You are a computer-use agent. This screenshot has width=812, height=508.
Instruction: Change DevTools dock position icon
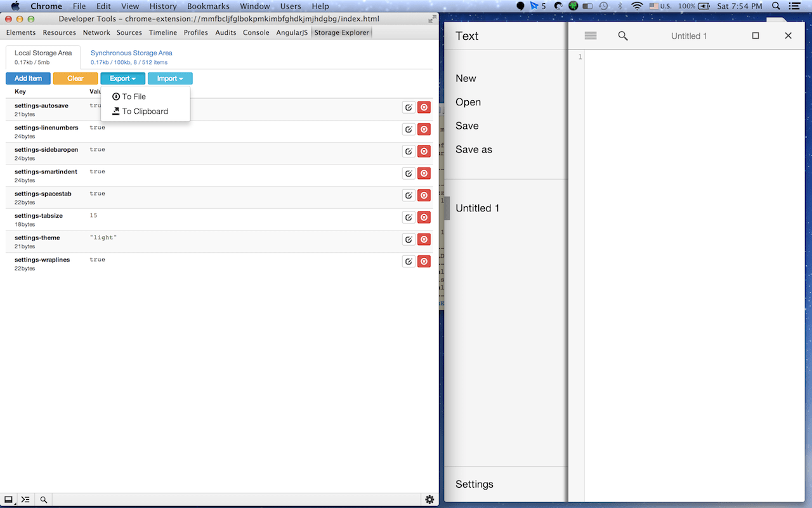[x=8, y=499]
